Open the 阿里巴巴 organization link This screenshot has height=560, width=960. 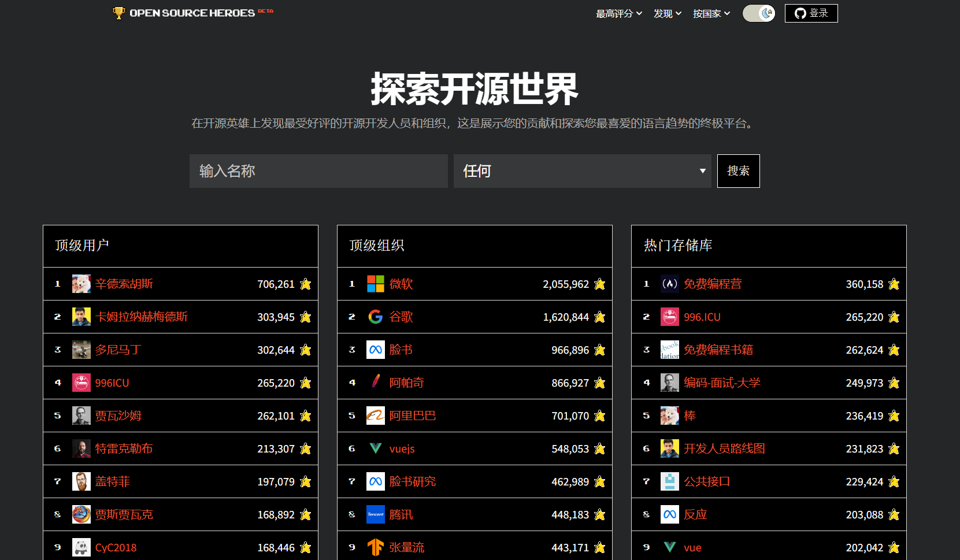413,416
